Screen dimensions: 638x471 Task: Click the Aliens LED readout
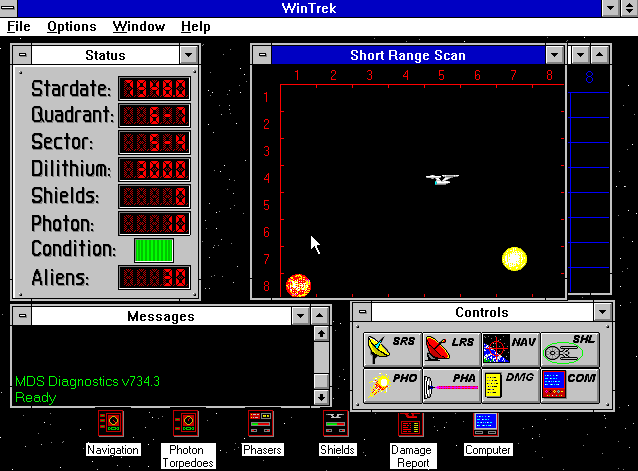pos(154,277)
